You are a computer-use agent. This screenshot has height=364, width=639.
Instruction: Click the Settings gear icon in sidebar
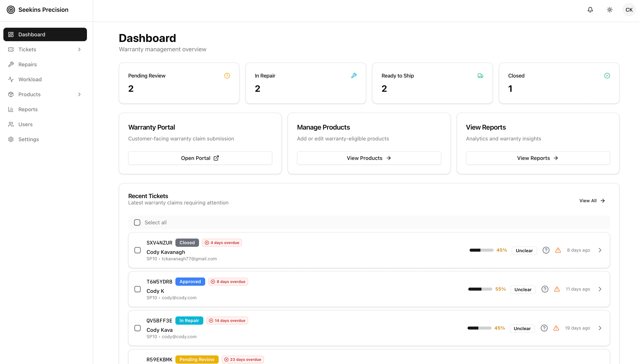[11, 139]
